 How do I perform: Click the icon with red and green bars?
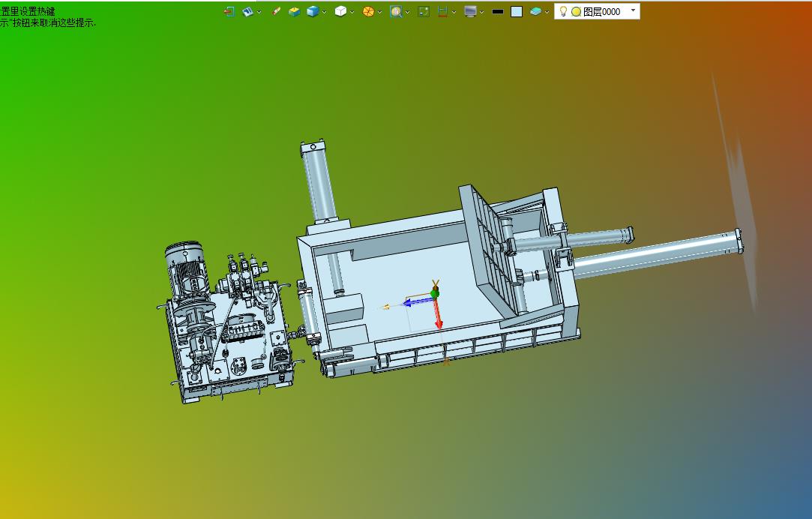click(x=443, y=11)
